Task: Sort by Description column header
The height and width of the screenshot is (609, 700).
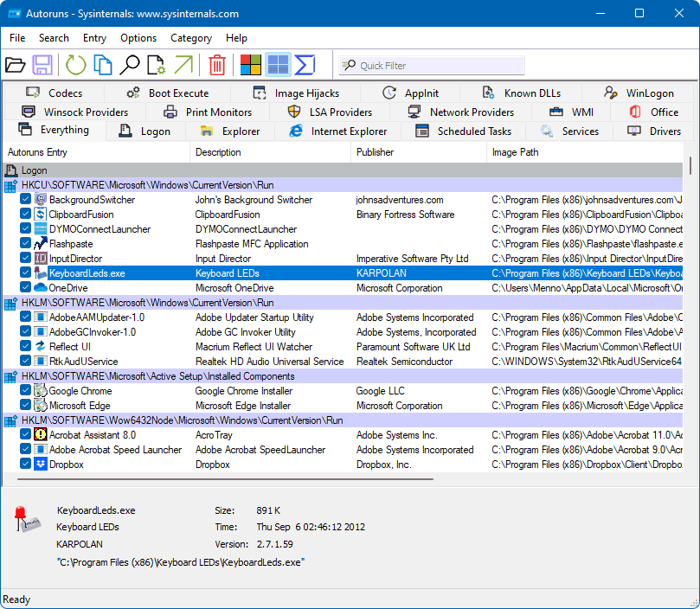Action: tap(271, 152)
